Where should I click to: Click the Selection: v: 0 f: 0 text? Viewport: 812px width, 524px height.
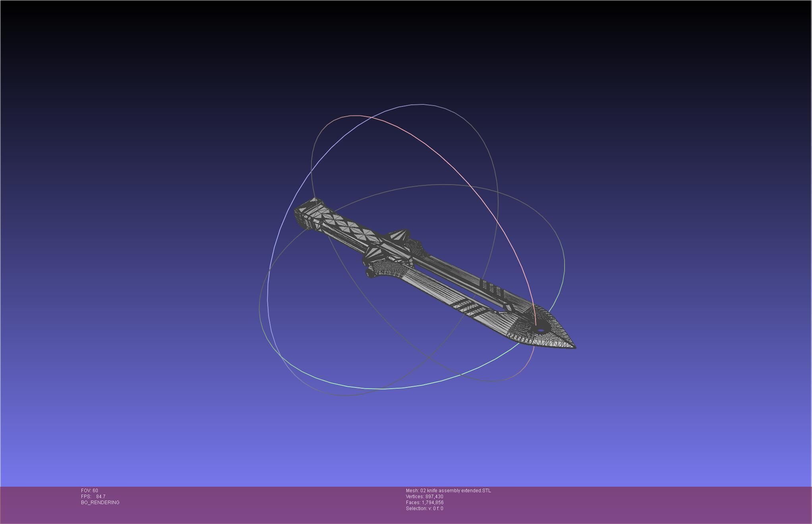(425, 509)
